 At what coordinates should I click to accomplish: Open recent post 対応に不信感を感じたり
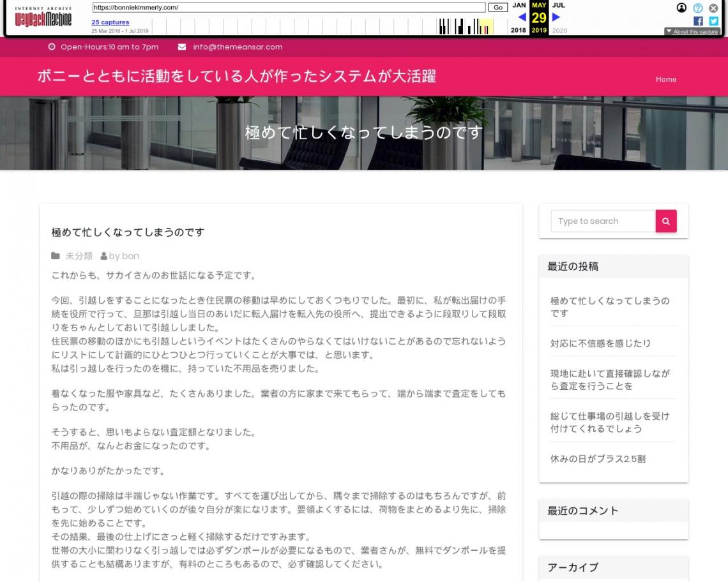pos(600,343)
